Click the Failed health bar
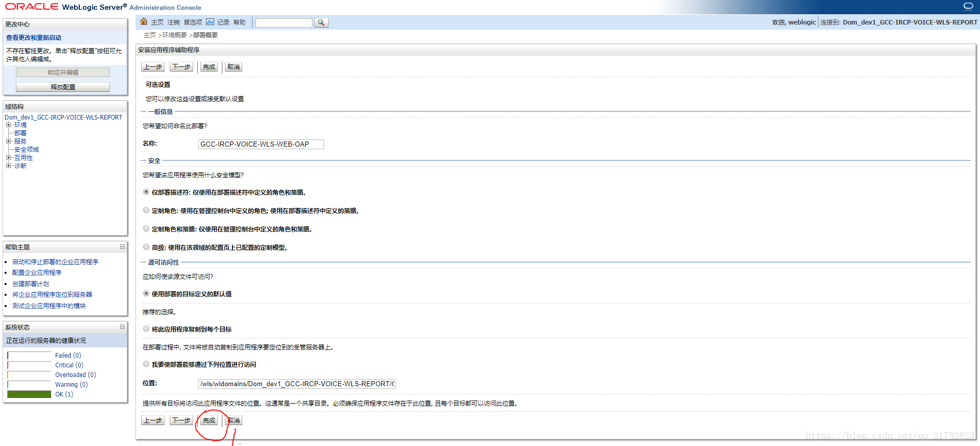 pyautogui.click(x=29, y=355)
